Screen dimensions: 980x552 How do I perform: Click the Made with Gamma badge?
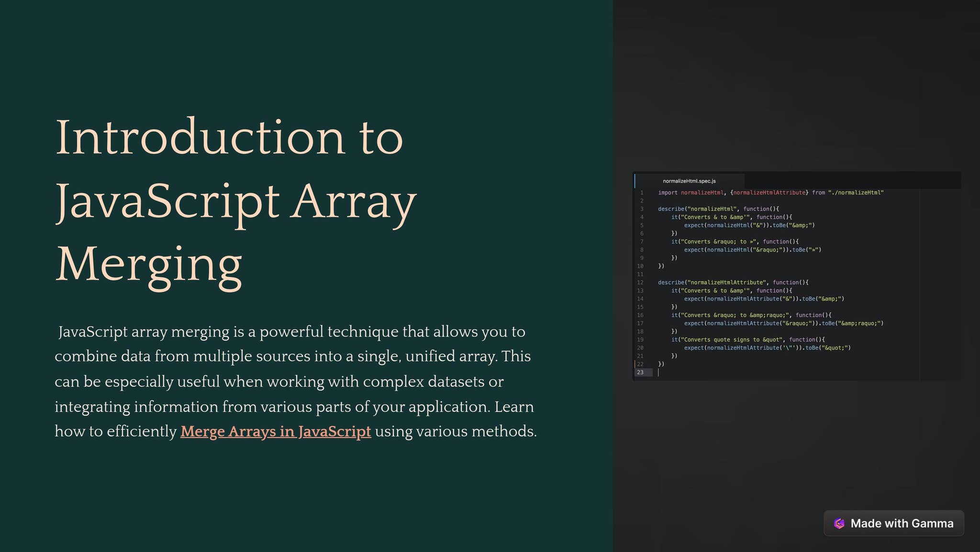coord(893,523)
